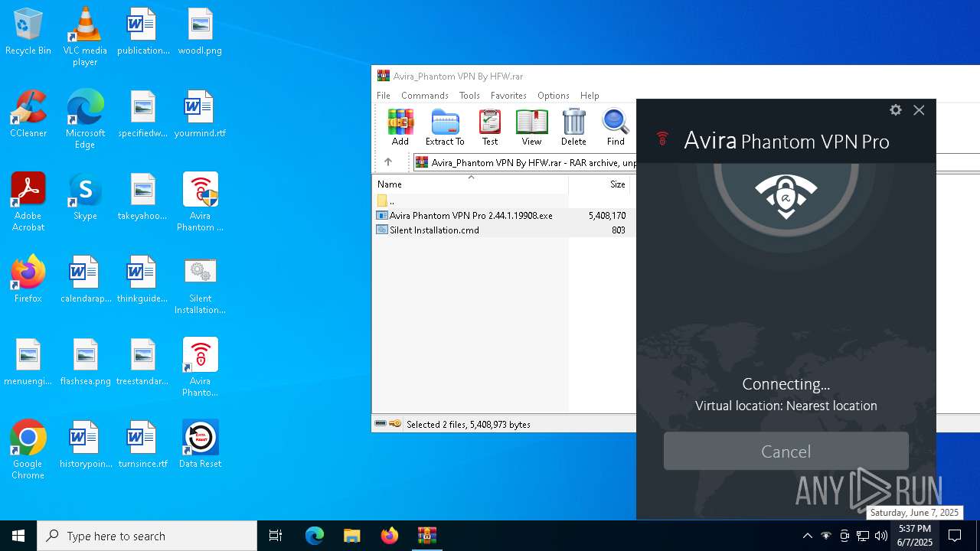Show hidden system tray icons

coord(807,536)
